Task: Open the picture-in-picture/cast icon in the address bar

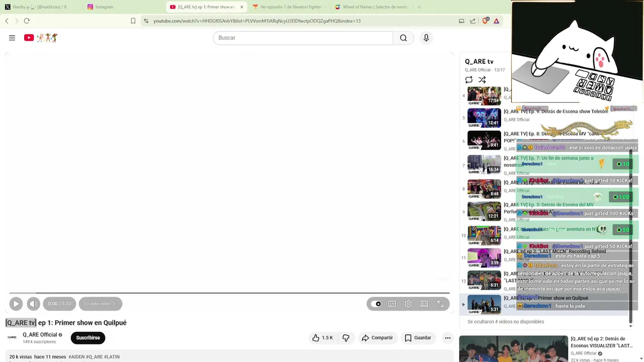Action: point(461,21)
